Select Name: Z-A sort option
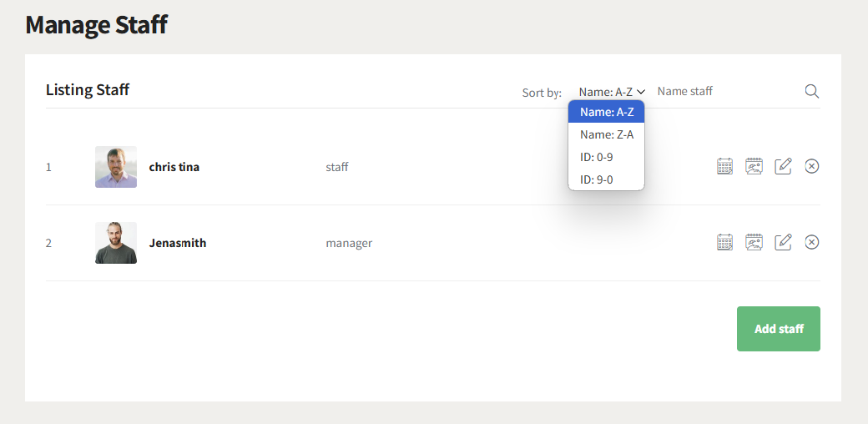868x424 pixels. click(607, 134)
